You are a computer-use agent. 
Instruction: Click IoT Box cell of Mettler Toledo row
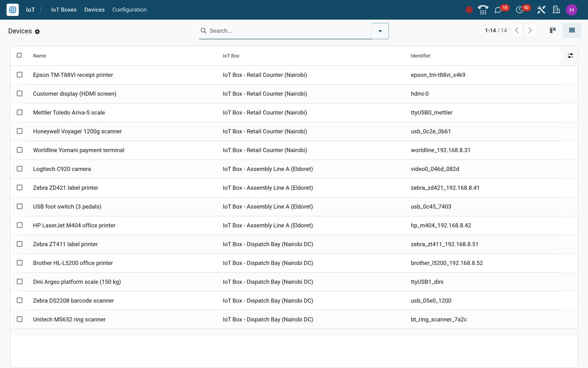click(265, 113)
